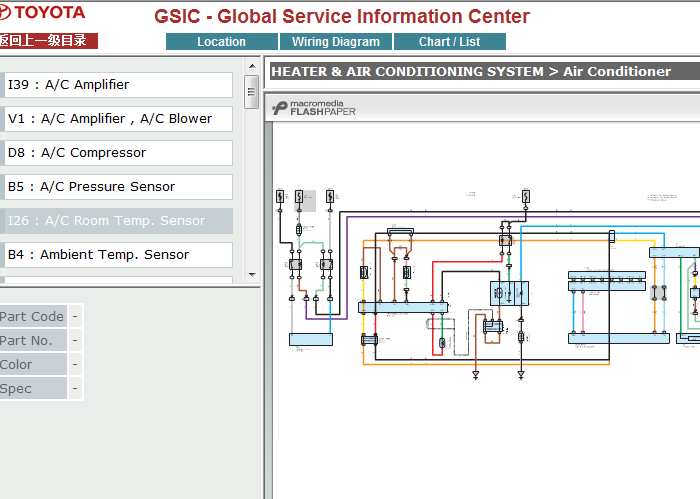The image size is (700, 499).
Task: Click the GSIC Global Service Information Center title
Action: [342, 17]
